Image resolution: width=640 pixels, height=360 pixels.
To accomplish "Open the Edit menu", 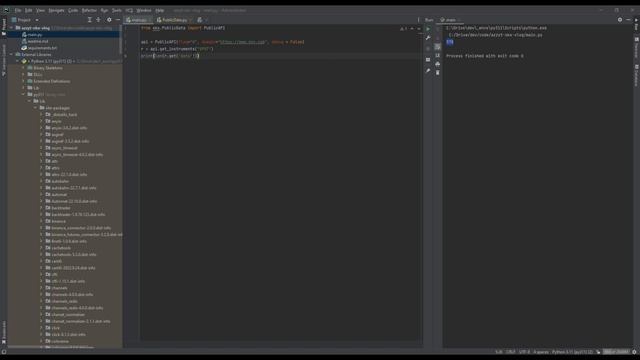I will tap(29, 10).
